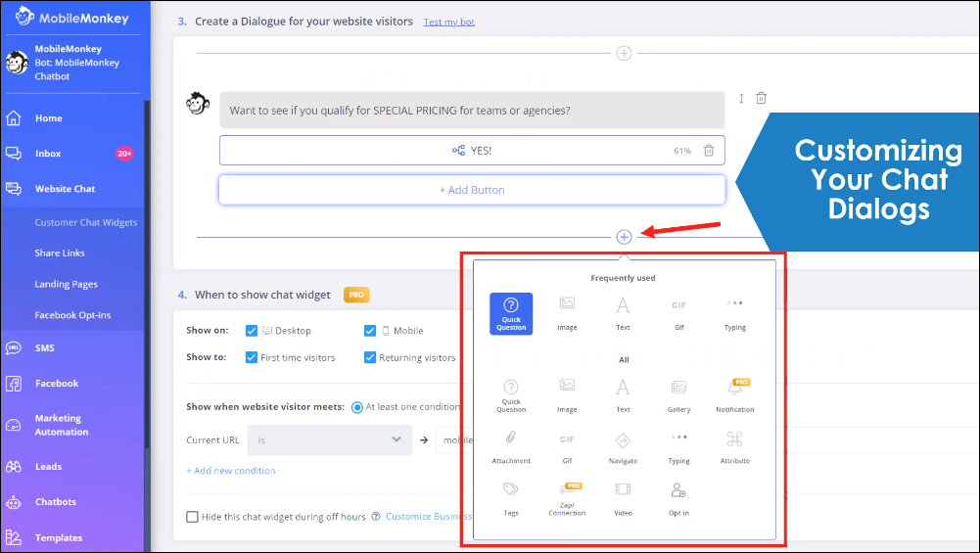Click the sidebar vertical scrollbar
Image resolution: width=980 pixels, height=553 pixels.
click(x=147, y=274)
